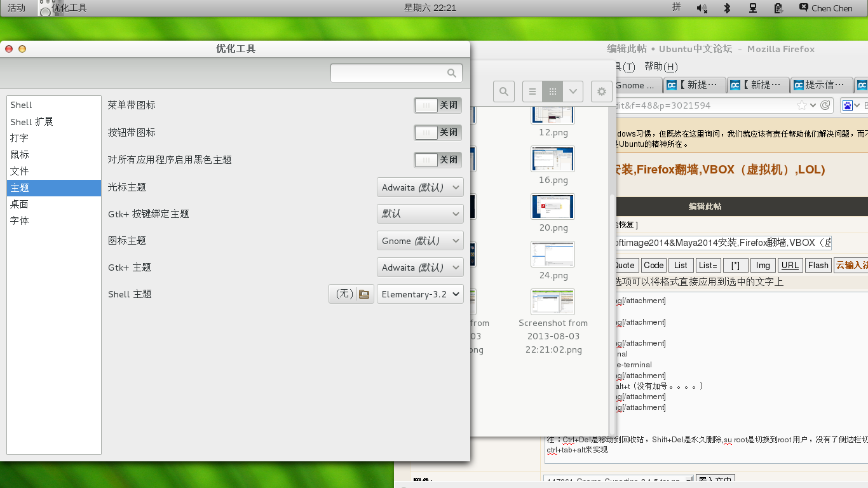868x488 pixels.
Task: Switch to the 提示信… tab in Firefox
Action: (821, 85)
